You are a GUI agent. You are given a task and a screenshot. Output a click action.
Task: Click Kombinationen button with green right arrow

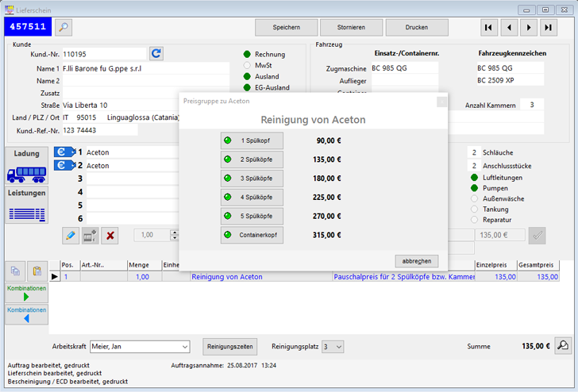[x=26, y=292]
